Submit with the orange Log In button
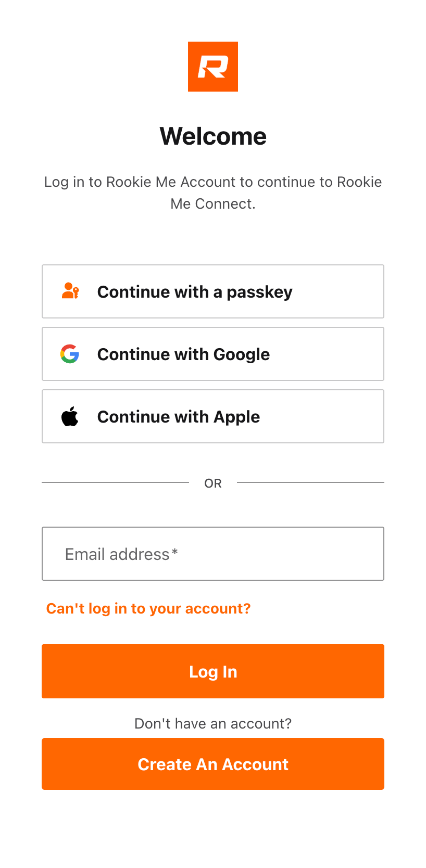The image size is (426, 868). click(x=213, y=671)
